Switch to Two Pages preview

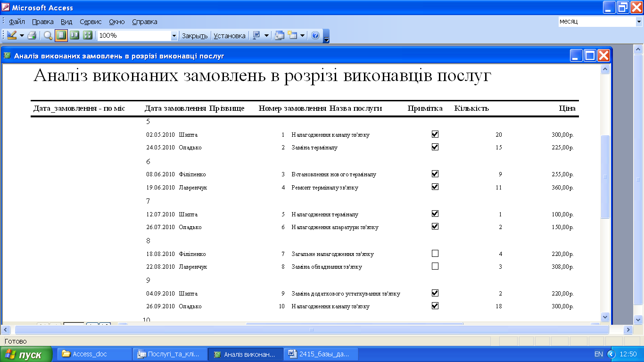[x=74, y=35]
